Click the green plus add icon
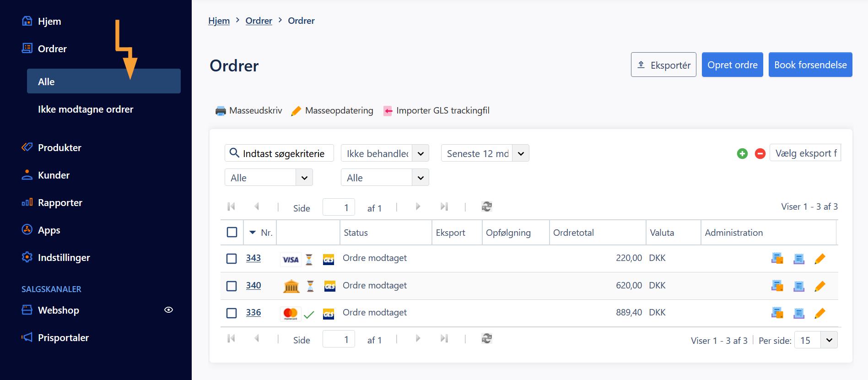Screen dimensions: 868x380 point(742,154)
